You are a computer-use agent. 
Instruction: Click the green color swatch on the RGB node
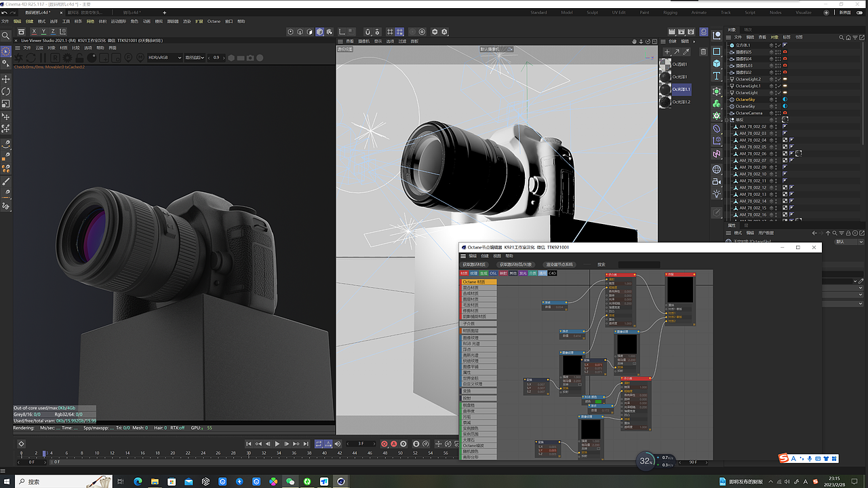click(598, 401)
